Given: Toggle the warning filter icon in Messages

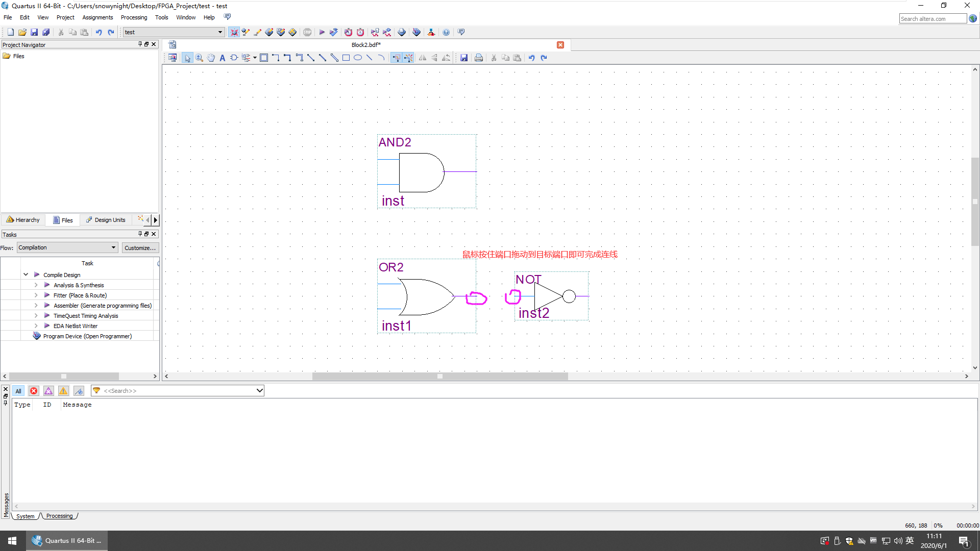Looking at the screenshot, I should 63,390.
